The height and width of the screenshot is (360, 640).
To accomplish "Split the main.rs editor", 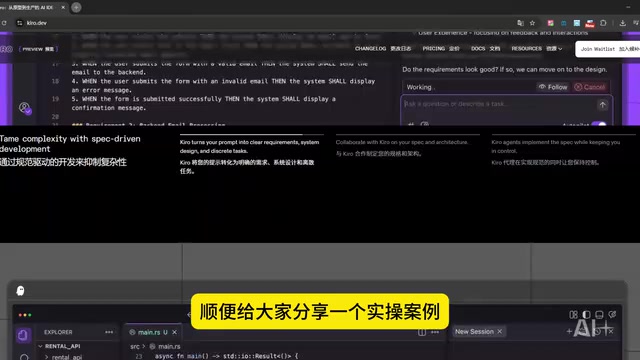I will pos(422,332).
